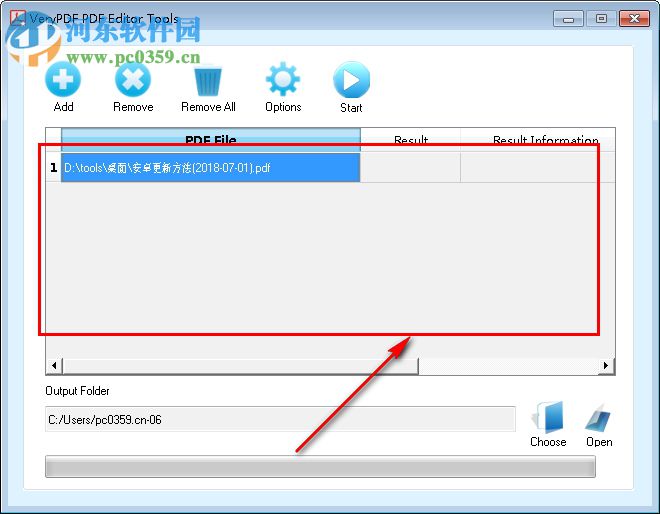Click the Add file icon
The image size is (660, 514).
click(x=63, y=80)
